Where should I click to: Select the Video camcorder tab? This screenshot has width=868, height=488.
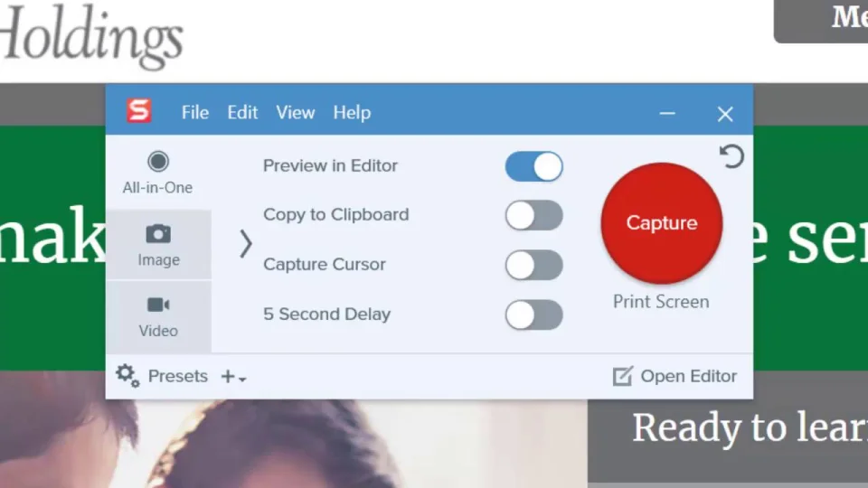[x=158, y=316]
